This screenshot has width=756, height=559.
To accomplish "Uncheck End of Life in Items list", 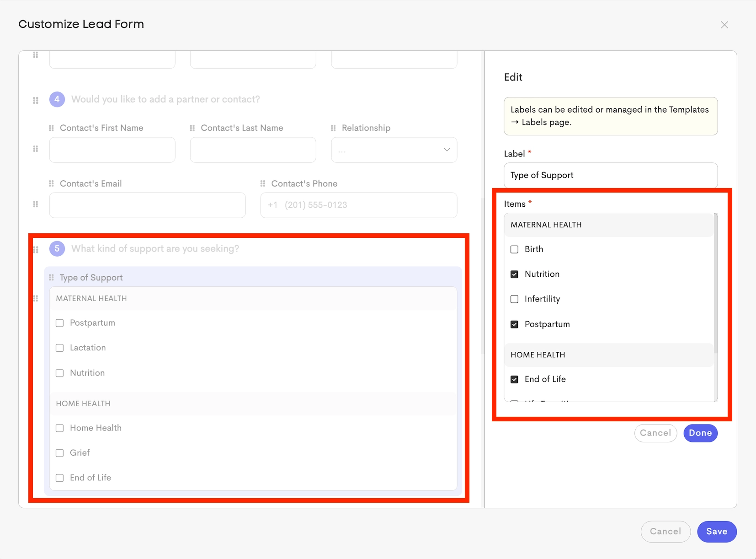I will point(515,379).
